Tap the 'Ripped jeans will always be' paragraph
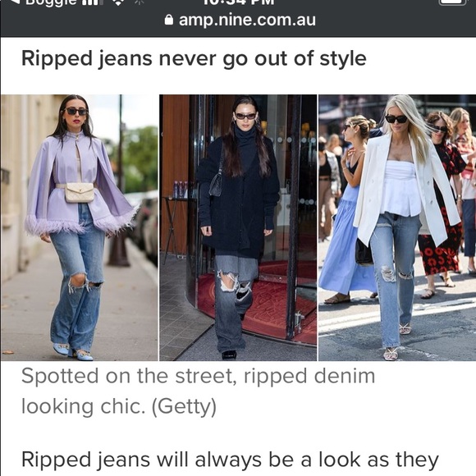476x476 pixels. tap(230, 460)
